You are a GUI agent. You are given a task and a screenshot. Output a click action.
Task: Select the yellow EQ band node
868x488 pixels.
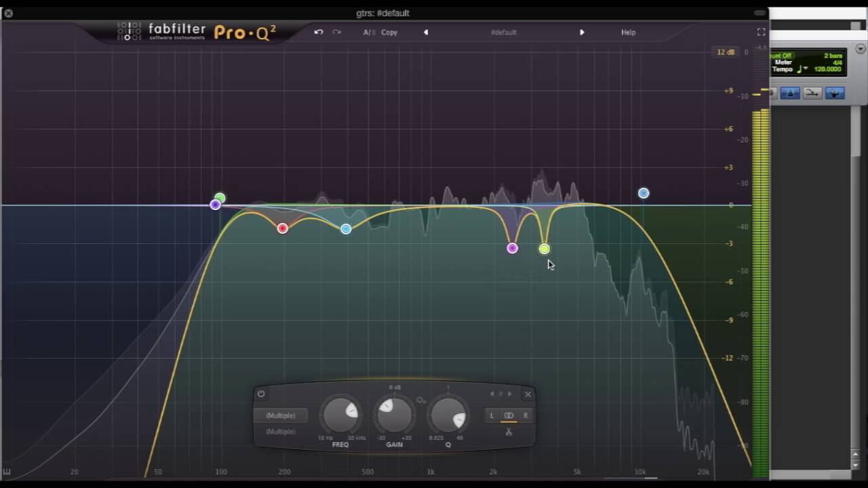(545, 249)
